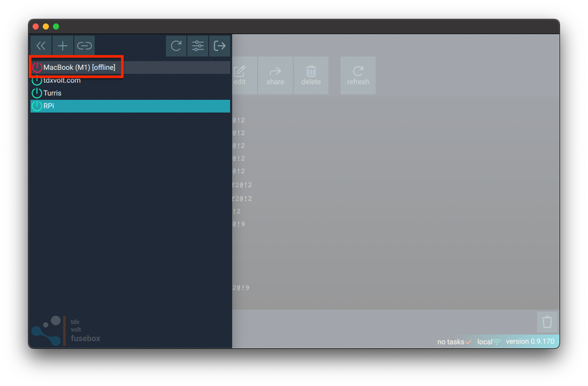The width and height of the screenshot is (588, 386).
Task: Click the local wifi status indicator
Action: (489, 342)
